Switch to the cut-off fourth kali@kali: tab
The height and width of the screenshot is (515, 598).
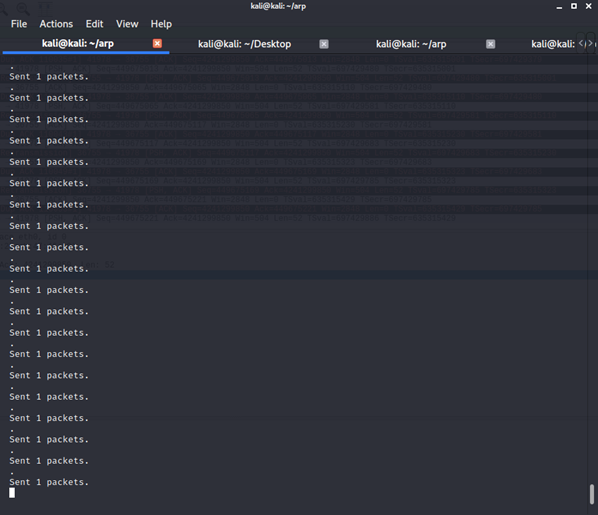tap(553, 44)
